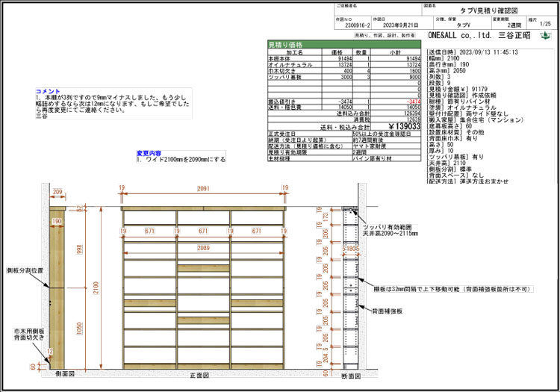
Task: Select the 2100 height dimension
Action: [96, 287]
